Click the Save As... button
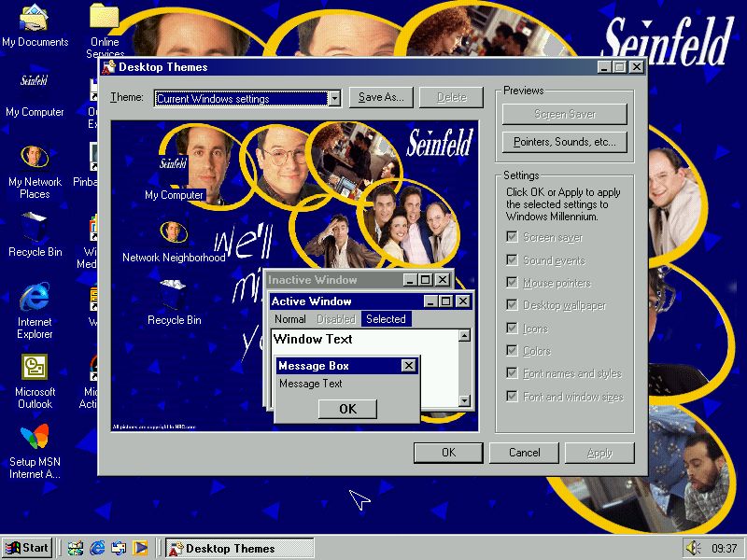Viewport: 747px width, 560px height. 381,97
